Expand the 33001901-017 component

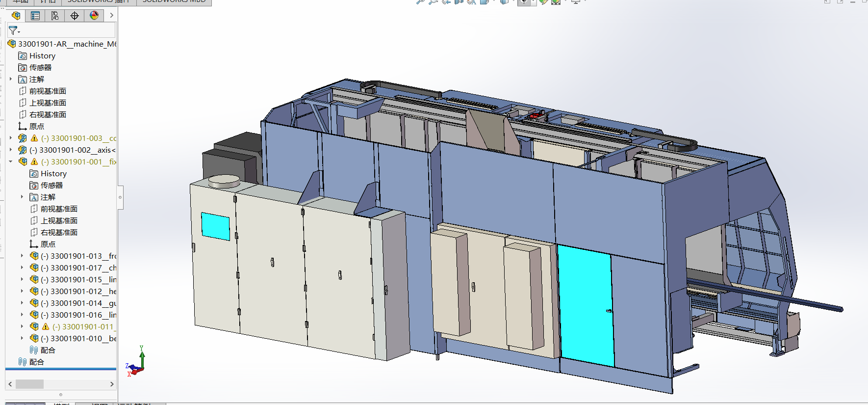22,268
